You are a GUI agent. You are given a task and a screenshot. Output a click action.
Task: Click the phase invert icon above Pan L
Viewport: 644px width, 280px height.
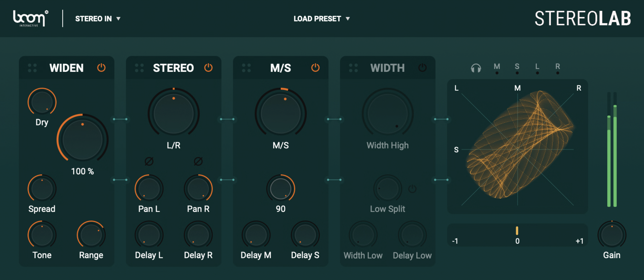[x=149, y=161]
